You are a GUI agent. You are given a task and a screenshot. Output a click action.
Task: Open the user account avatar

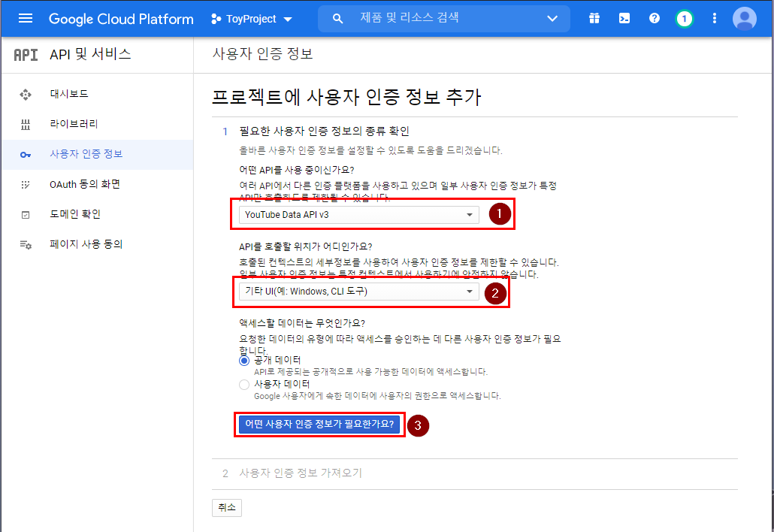(x=745, y=19)
